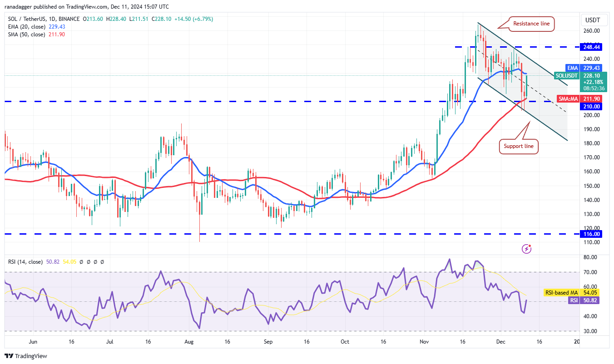The image size is (614, 364).
Task: Click the change value +14.50 (+6.79%)
Action: (x=194, y=19)
